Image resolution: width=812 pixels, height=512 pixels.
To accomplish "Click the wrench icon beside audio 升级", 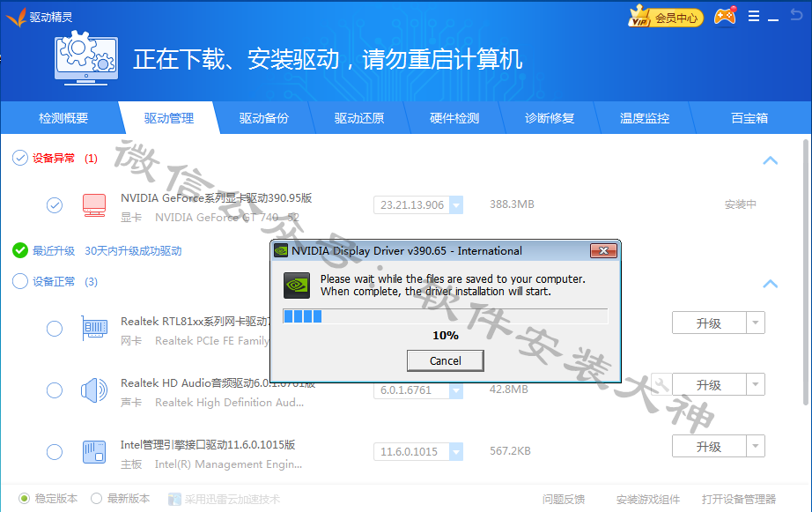I will pos(661,384).
